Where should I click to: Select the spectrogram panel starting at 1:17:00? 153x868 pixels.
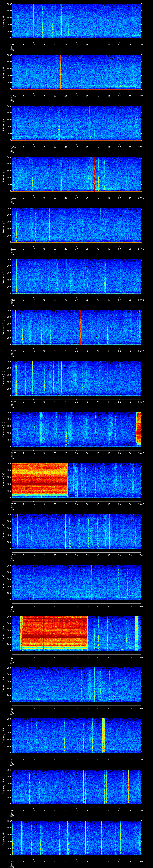click(x=77, y=72)
